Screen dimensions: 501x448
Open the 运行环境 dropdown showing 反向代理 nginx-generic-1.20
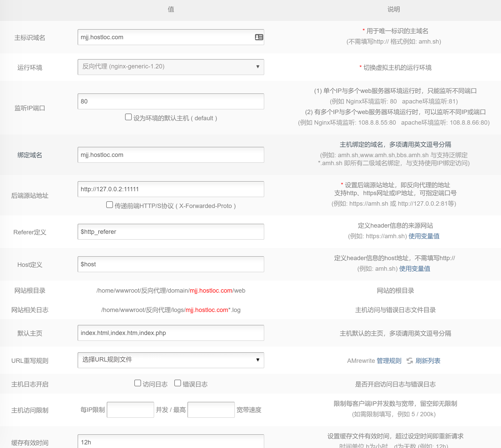pos(171,67)
